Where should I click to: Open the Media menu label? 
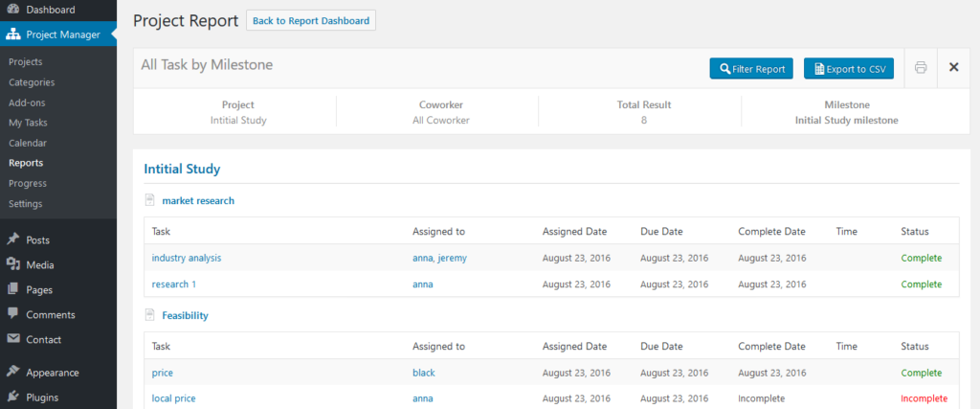click(x=40, y=265)
